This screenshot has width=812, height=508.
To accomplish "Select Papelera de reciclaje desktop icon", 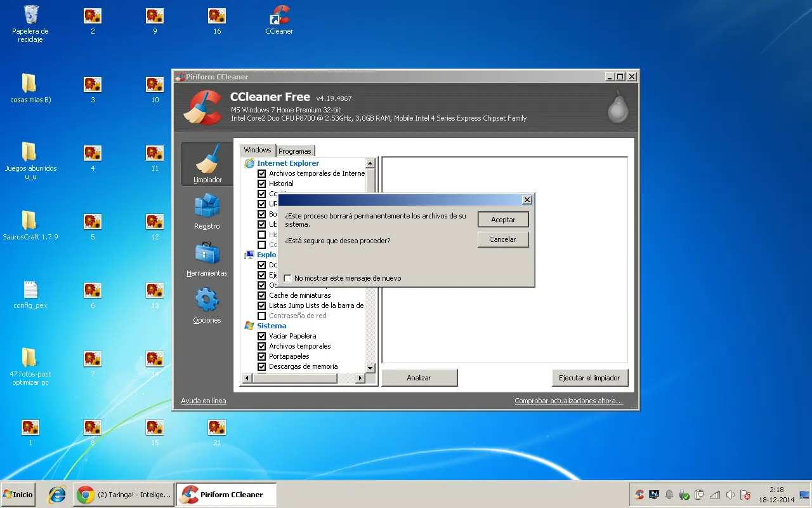I will (30, 23).
